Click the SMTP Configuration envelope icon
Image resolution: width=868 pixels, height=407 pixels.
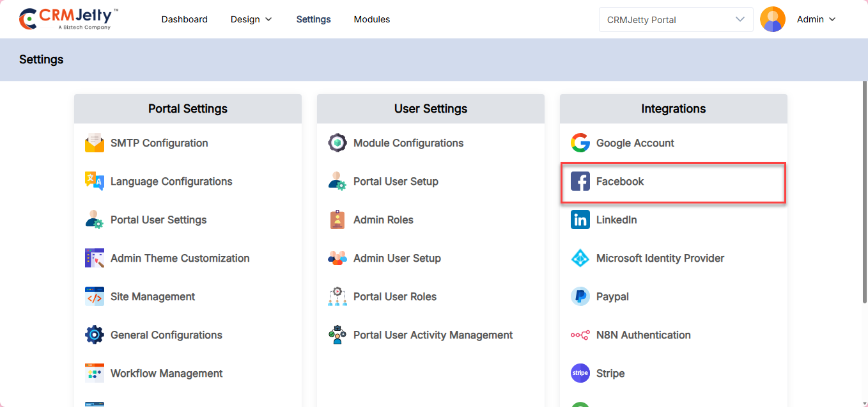pos(95,143)
